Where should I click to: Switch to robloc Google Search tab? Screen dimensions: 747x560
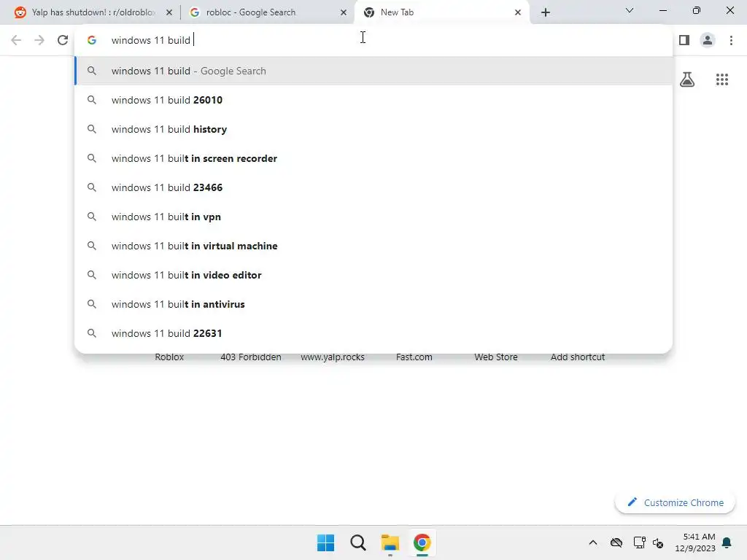pos(267,12)
